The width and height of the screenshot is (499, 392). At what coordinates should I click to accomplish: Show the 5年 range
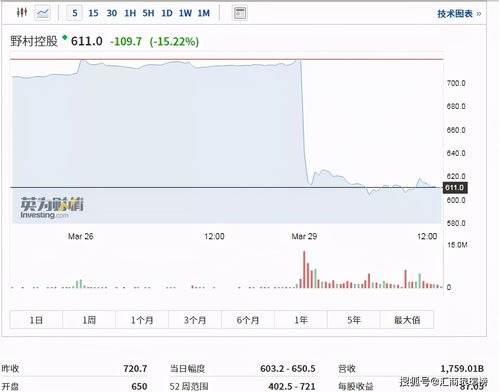click(x=354, y=320)
